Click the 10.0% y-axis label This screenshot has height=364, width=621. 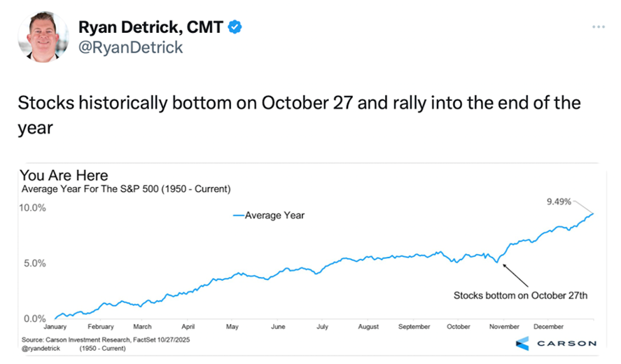(x=33, y=208)
